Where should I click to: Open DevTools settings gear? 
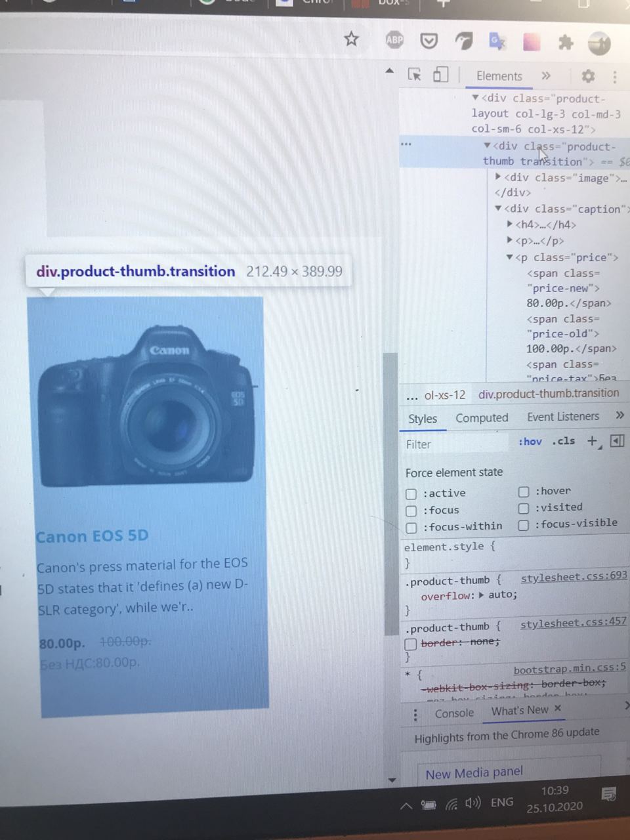tap(588, 76)
